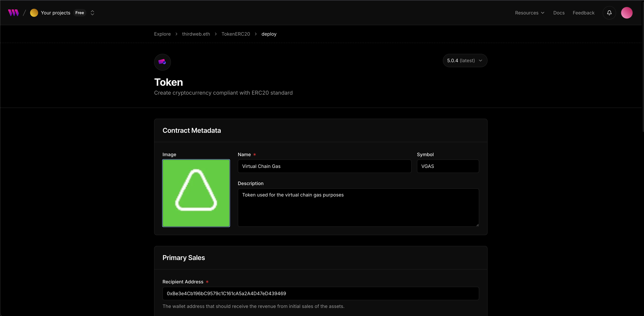Select the Name field containing Virtual Chain Gas
644x316 pixels.
point(324,166)
